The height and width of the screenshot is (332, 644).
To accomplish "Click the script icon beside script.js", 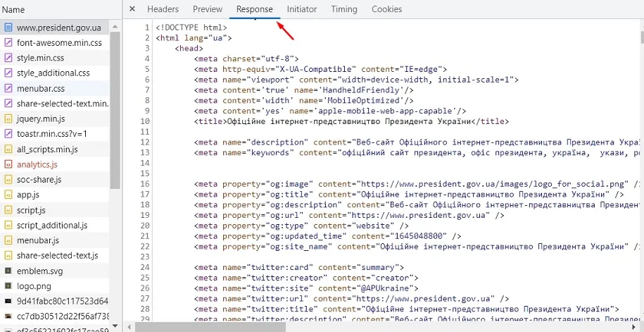I will (8, 210).
